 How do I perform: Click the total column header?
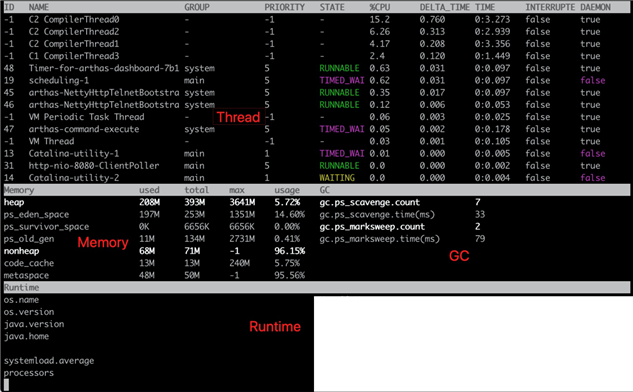point(197,190)
